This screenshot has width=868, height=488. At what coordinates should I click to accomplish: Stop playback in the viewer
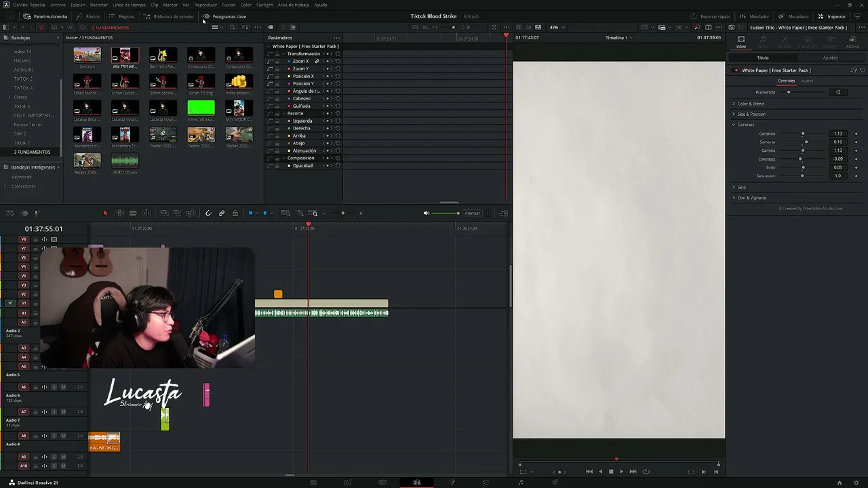point(611,472)
